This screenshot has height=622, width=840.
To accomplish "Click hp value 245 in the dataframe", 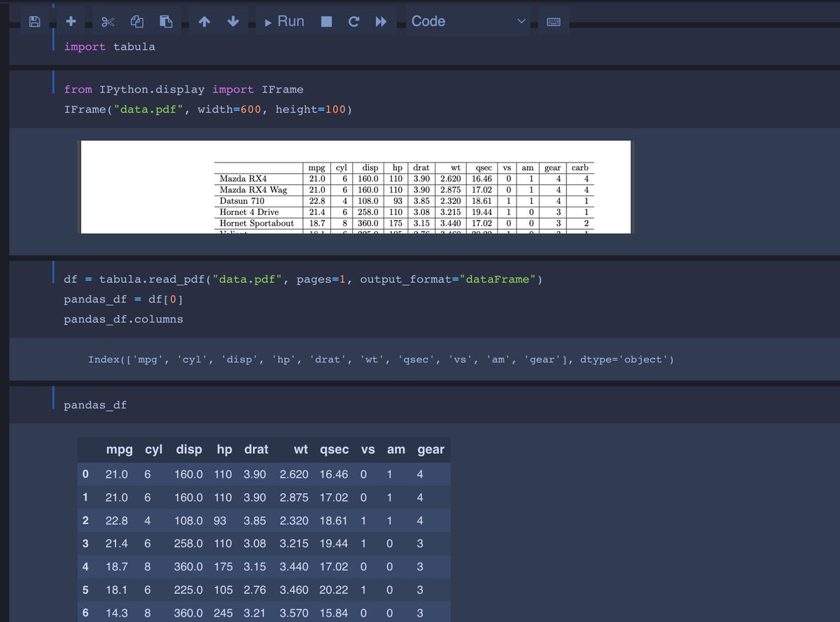I will pyautogui.click(x=223, y=613).
